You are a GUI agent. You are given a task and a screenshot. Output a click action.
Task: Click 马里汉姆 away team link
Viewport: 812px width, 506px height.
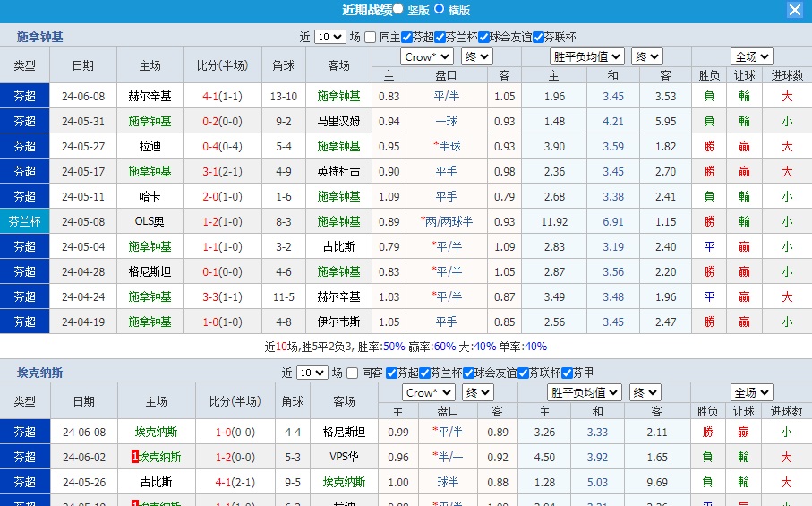tap(338, 121)
